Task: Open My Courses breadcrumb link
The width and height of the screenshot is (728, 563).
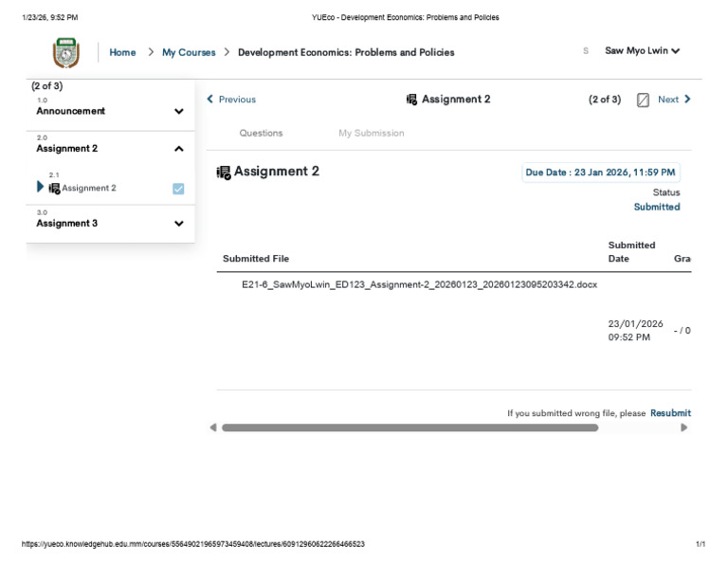Action: [x=189, y=52]
